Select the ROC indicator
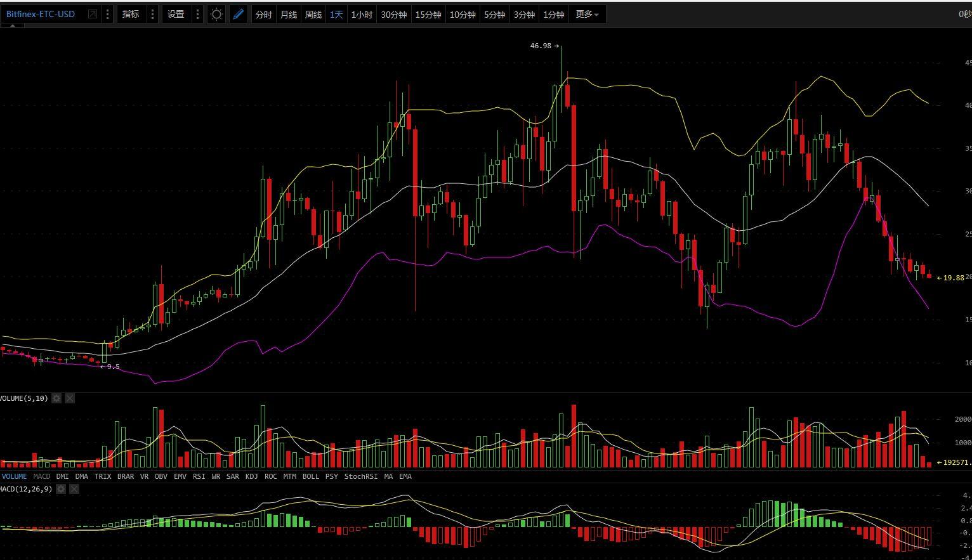 point(271,476)
